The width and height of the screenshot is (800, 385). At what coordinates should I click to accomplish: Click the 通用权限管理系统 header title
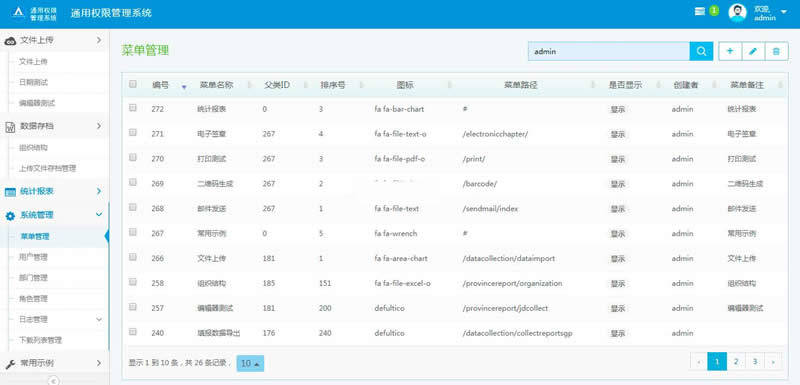111,13
